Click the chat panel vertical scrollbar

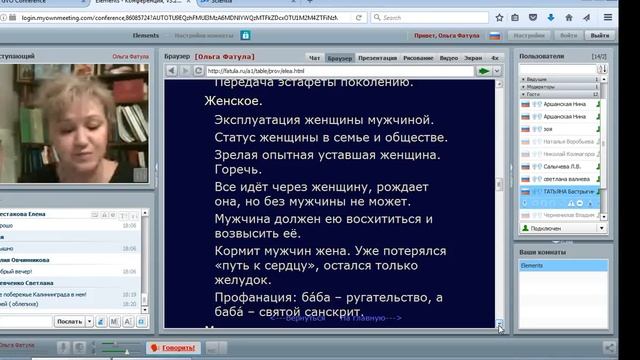[x=144, y=261]
